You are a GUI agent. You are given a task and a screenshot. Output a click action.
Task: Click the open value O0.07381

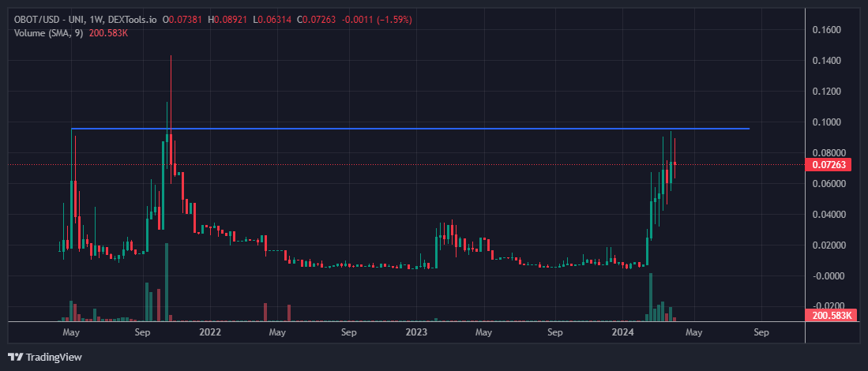pyautogui.click(x=182, y=20)
